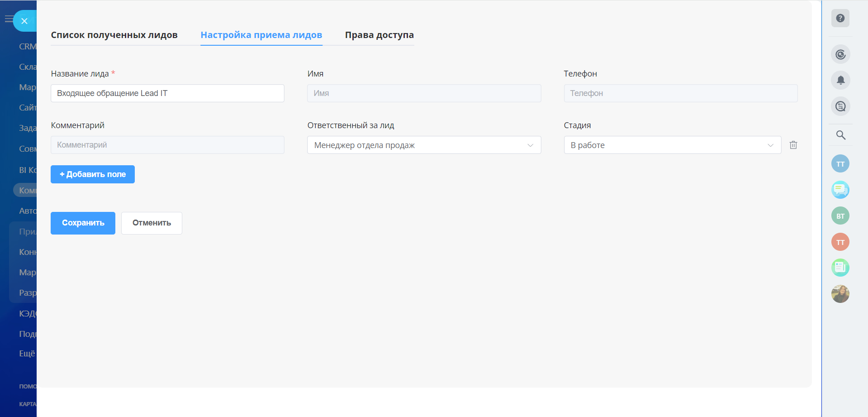Open the notifications bell
The width and height of the screenshot is (868, 417).
[x=840, y=80]
